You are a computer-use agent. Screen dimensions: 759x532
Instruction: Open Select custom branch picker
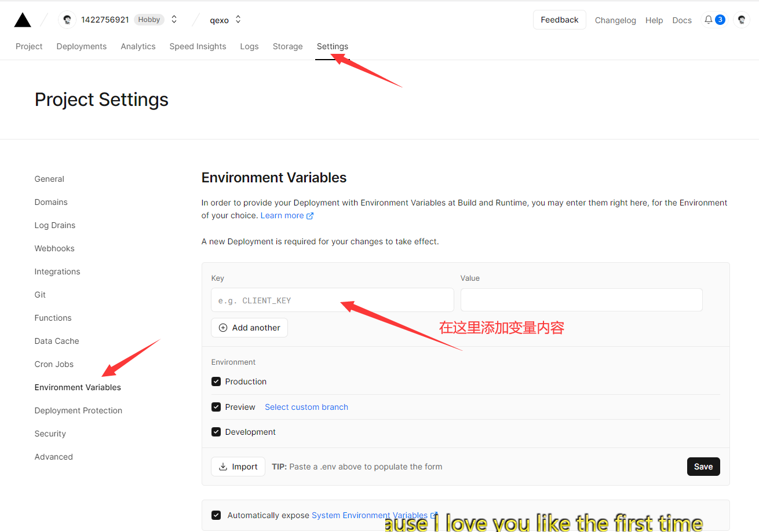coord(306,407)
